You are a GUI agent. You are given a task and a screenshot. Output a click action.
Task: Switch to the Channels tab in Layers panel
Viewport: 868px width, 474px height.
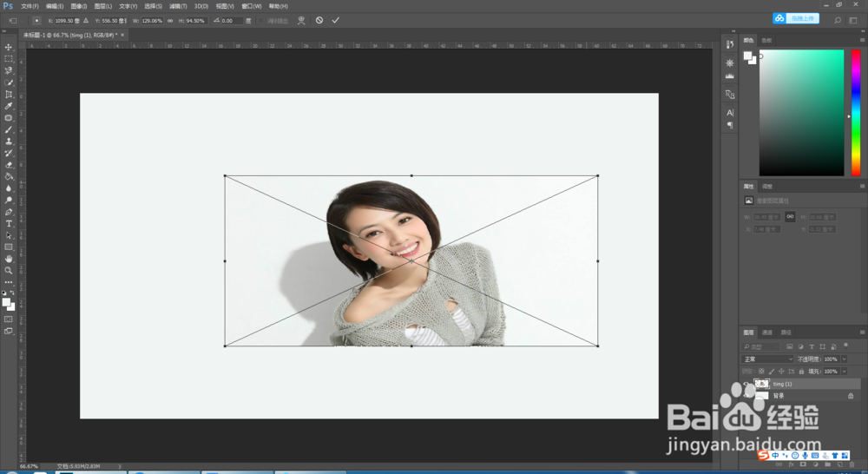[766, 332]
